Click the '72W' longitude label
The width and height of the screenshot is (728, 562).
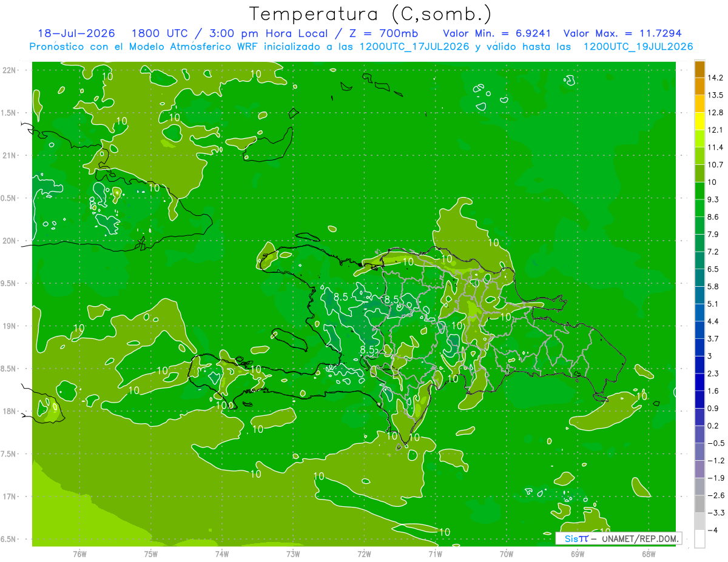pyautogui.click(x=364, y=554)
